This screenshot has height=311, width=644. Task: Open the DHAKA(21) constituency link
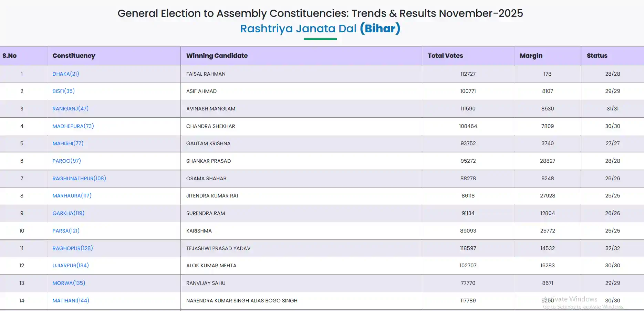66,74
